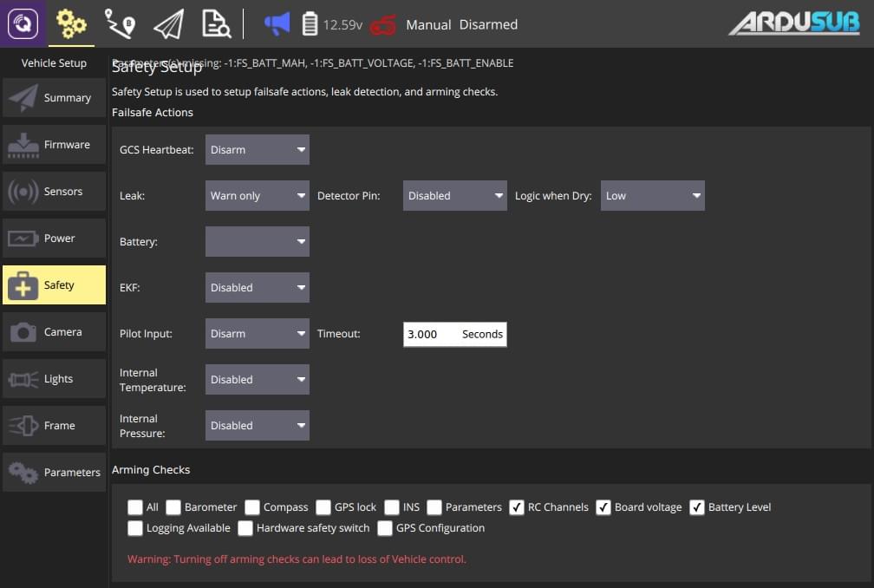This screenshot has width=874, height=588.
Task: Select the Firmware section
Action: (54, 144)
